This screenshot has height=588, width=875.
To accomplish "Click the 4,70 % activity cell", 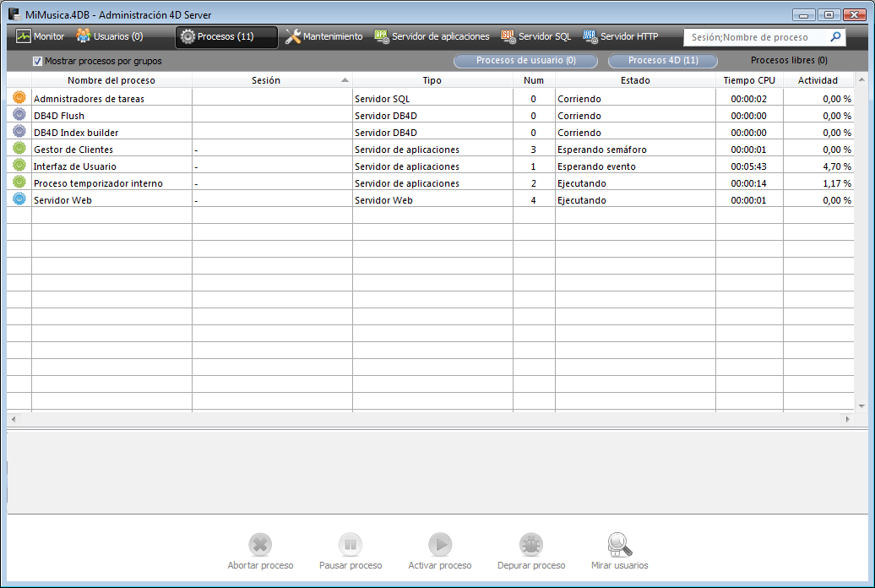I will click(818, 166).
